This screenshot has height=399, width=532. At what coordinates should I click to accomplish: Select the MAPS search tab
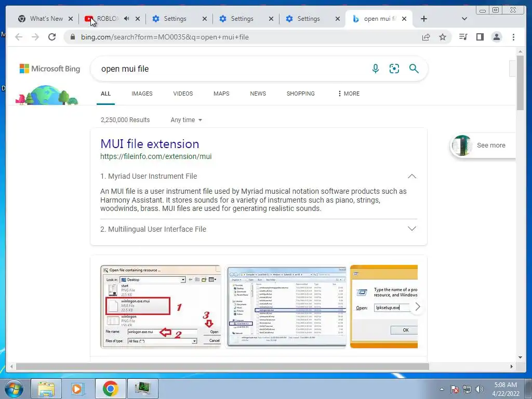(x=221, y=94)
